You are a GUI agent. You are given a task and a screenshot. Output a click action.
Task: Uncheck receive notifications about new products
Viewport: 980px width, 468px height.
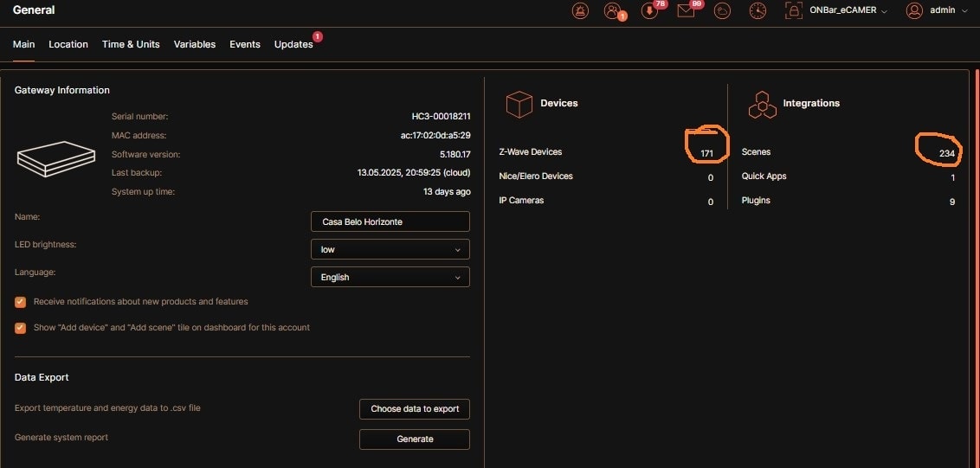(x=21, y=302)
